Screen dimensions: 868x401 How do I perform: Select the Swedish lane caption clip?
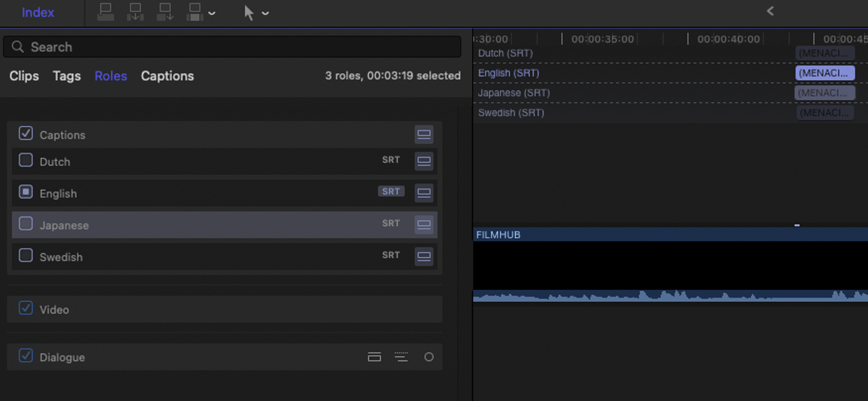coord(825,112)
